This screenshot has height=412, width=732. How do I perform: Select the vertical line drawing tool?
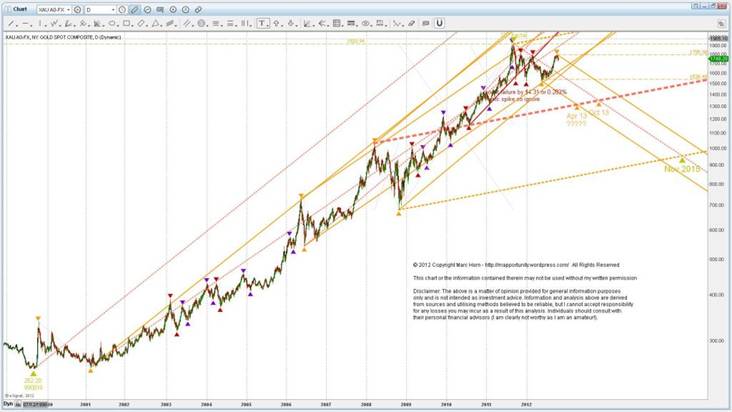[x=40, y=23]
